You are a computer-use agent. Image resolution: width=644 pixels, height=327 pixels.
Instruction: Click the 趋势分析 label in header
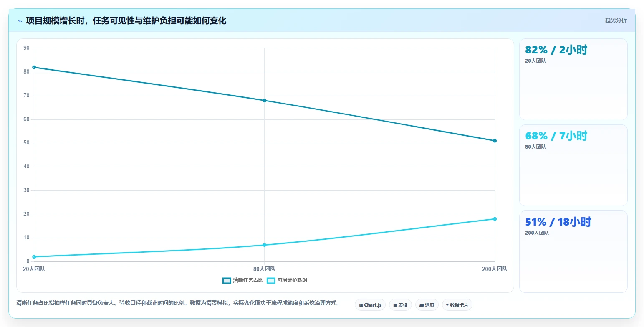pyautogui.click(x=616, y=20)
